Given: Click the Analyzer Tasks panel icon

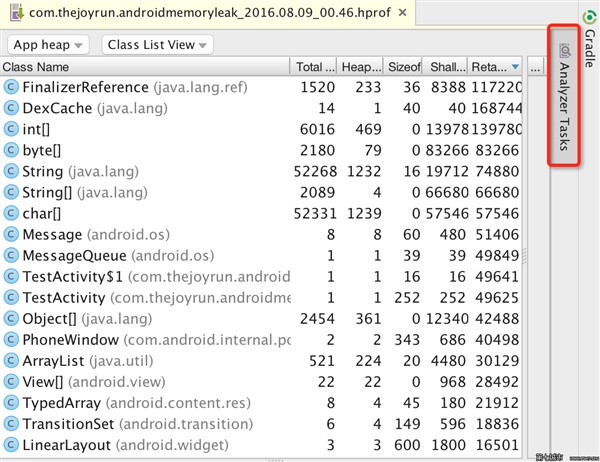Looking at the screenshot, I should pos(565,50).
